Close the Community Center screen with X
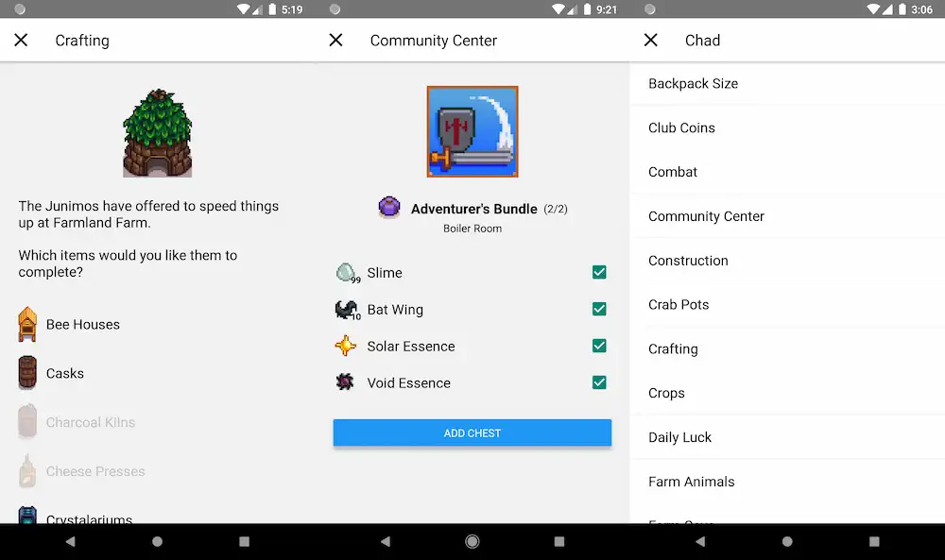Viewport: 945px width, 560px height. tap(335, 41)
